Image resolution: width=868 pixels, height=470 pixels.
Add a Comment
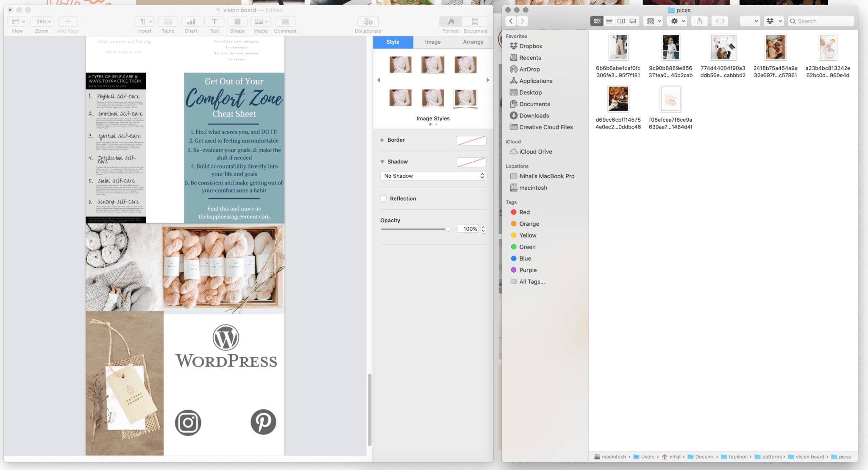click(x=285, y=21)
